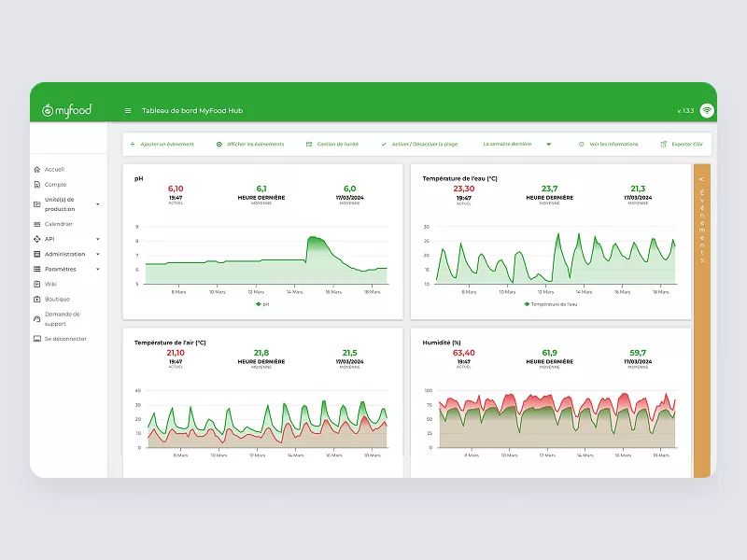The image size is (747, 560).
Task: Click the Accueil home icon
Action: pos(37,170)
